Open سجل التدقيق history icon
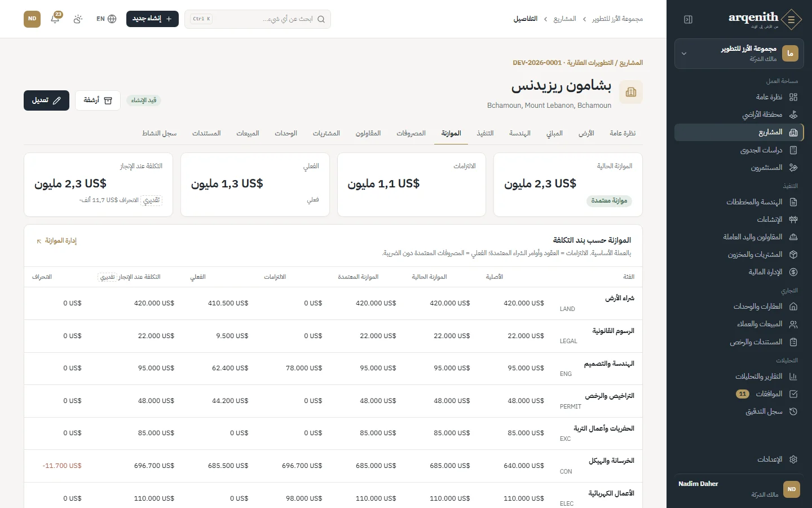This screenshot has height=508, width=812. point(793,411)
